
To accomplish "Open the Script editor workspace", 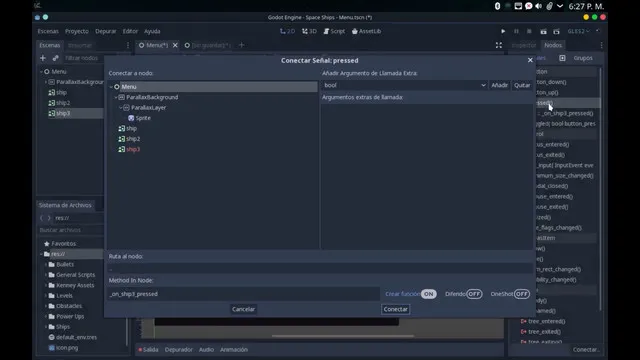I will [x=334, y=31].
